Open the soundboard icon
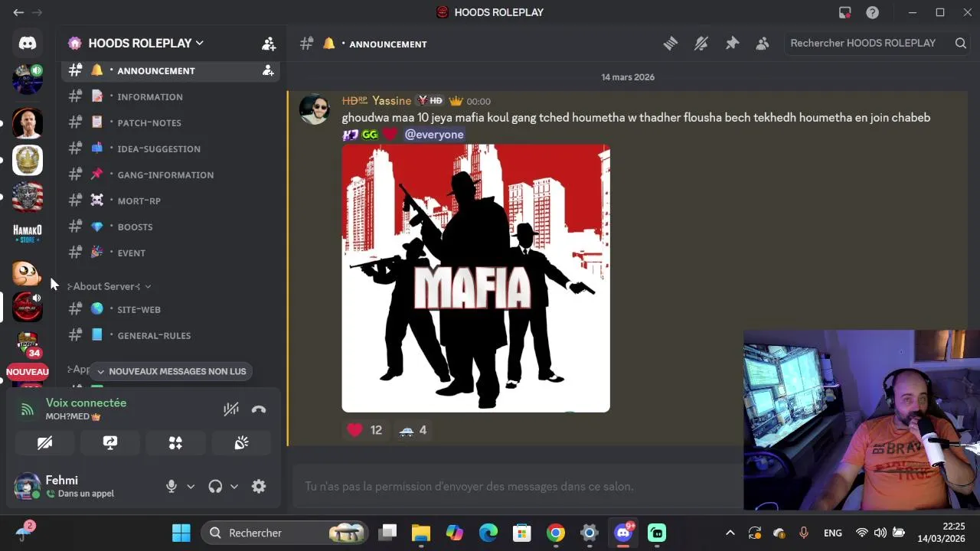Viewport: 980px width, 551px height. (241, 443)
